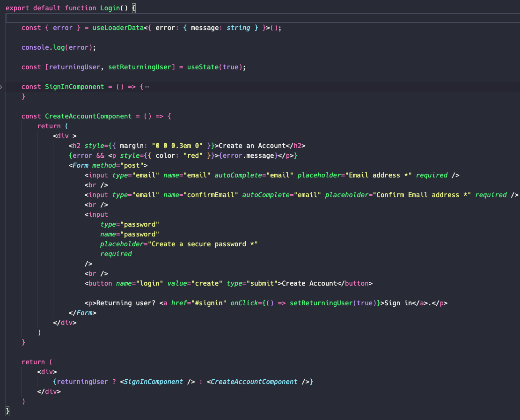Click '<CreateAccountComponent />' in ternary expression
This screenshot has height=420, width=520.
258,382
